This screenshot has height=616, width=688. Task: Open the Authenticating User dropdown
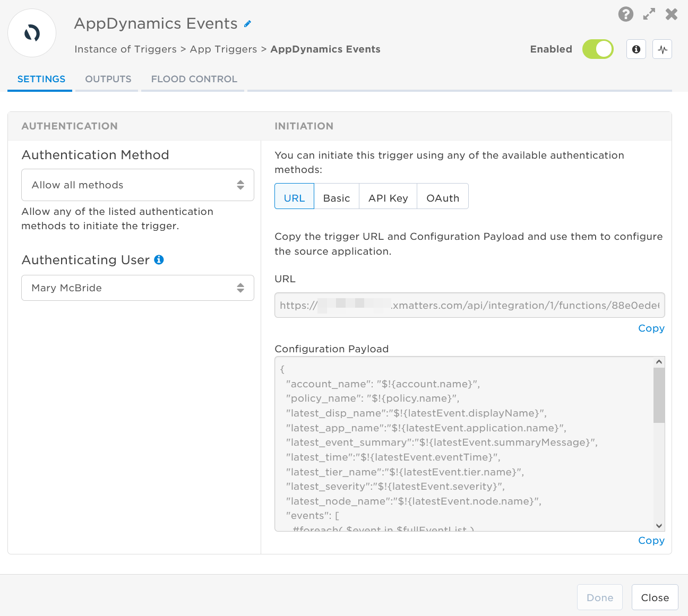(137, 288)
